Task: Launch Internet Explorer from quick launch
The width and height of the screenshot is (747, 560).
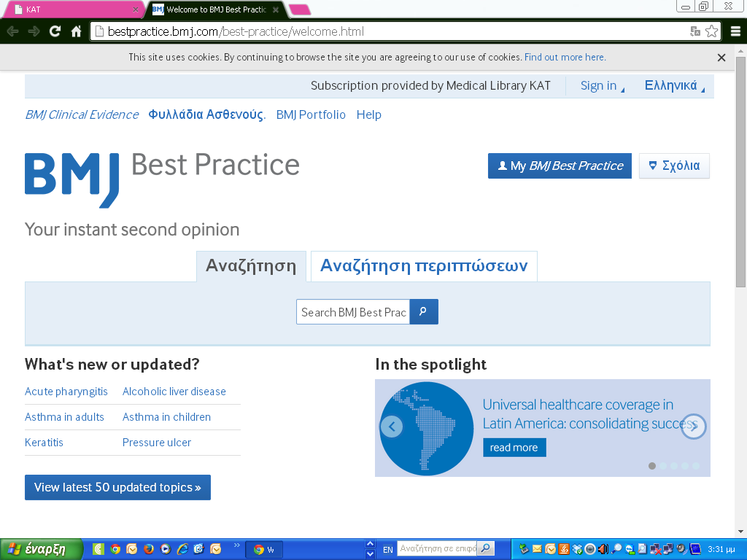Action: [x=183, y=549]
